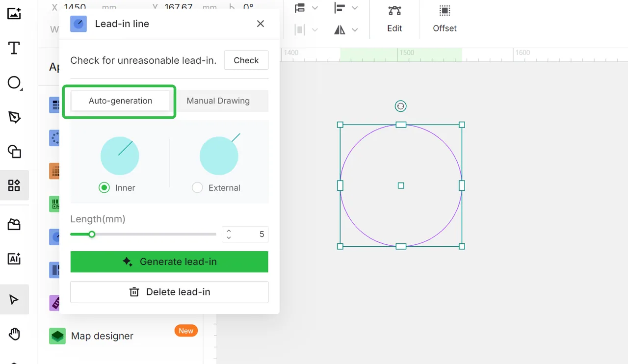Expand the align options dropdown arrow
The image size is (628, 364).
pyautogui.click(x=355, y=8)
